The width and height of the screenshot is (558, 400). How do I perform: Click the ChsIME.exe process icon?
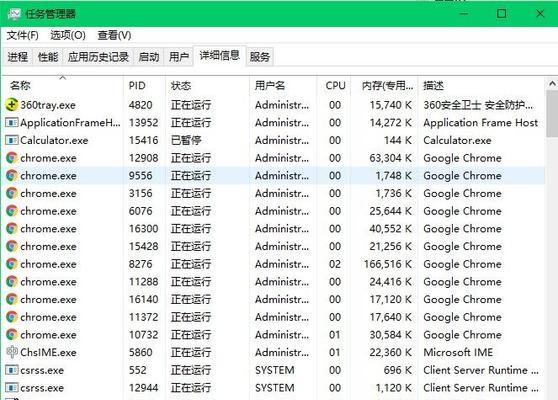coord(12,352)
